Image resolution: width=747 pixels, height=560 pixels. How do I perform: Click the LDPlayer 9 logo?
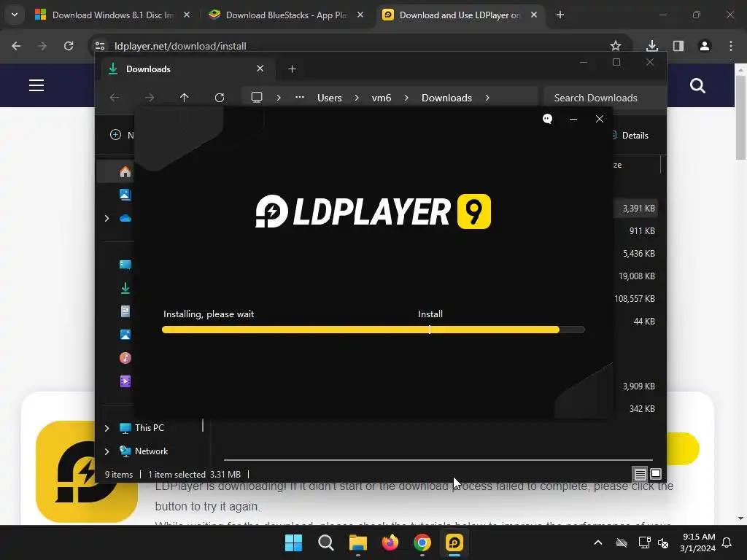click(373, 211)
